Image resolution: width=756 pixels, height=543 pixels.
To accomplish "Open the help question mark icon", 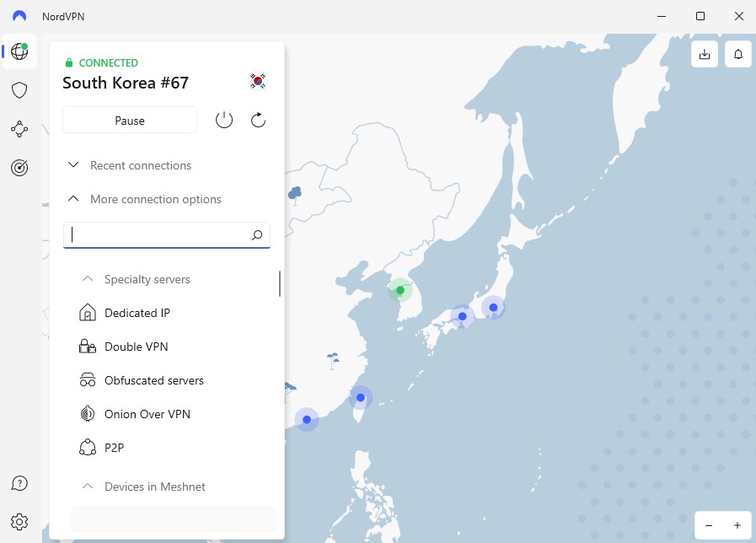I will 19,483.
